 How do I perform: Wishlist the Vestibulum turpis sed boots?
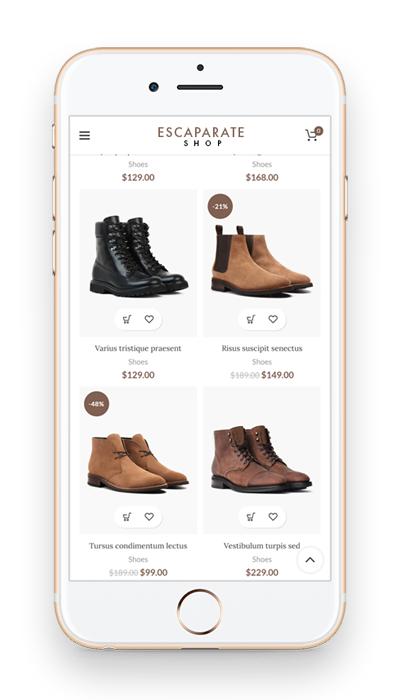click(x=273, y=517)
